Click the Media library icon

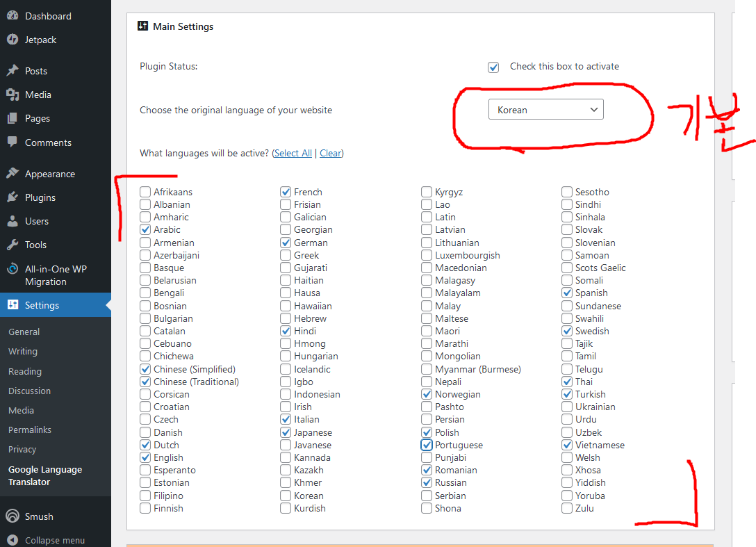pos(13,95)
